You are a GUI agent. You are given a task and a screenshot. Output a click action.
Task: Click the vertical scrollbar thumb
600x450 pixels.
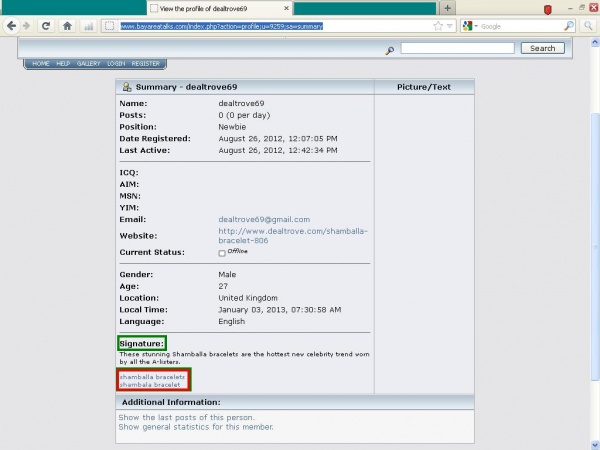[x=595, y=247]
